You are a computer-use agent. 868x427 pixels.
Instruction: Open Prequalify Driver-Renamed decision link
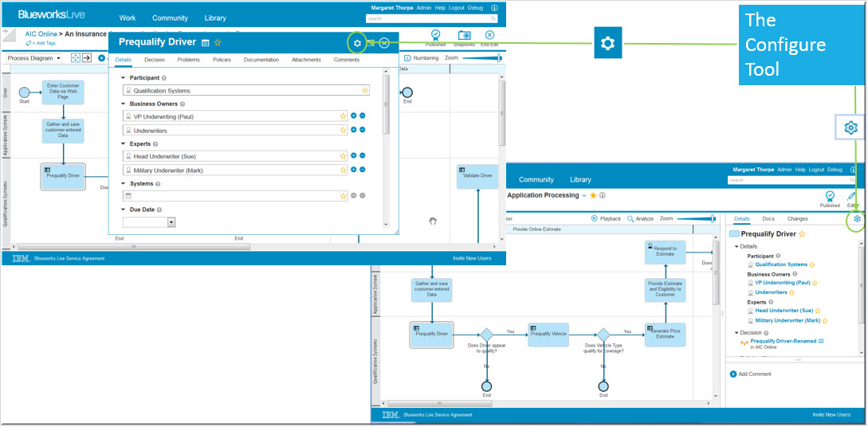coord(784,341)
